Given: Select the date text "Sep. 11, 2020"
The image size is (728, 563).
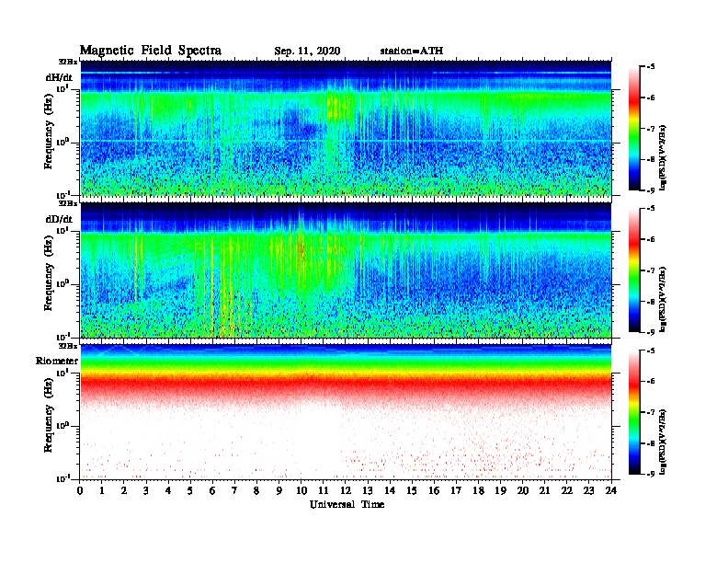Looking at the screenshot, I should (x=307, y=52).
